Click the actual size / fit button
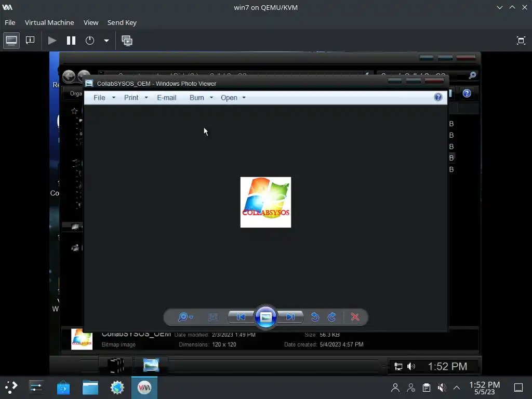 [212, 317]
